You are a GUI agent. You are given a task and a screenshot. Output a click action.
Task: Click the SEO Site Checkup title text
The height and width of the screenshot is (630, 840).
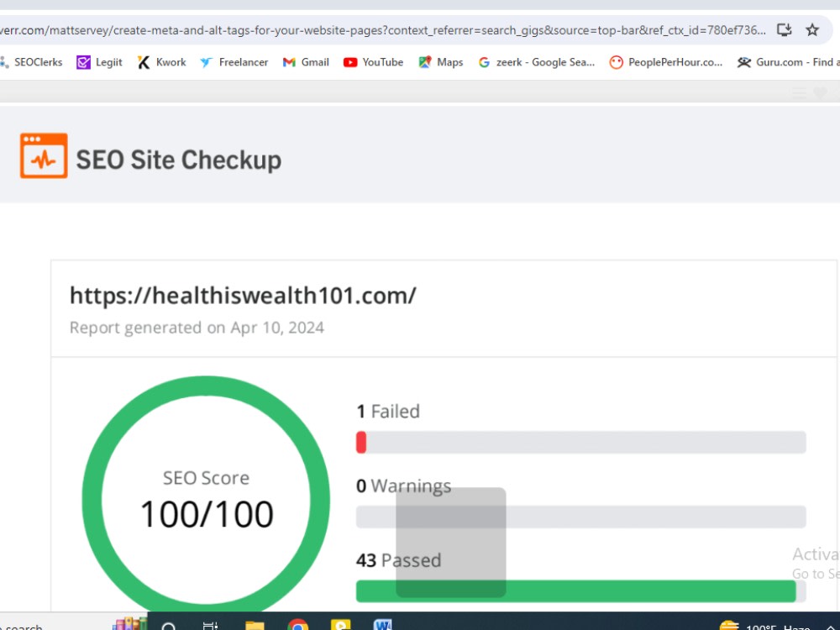click(179, 160)
